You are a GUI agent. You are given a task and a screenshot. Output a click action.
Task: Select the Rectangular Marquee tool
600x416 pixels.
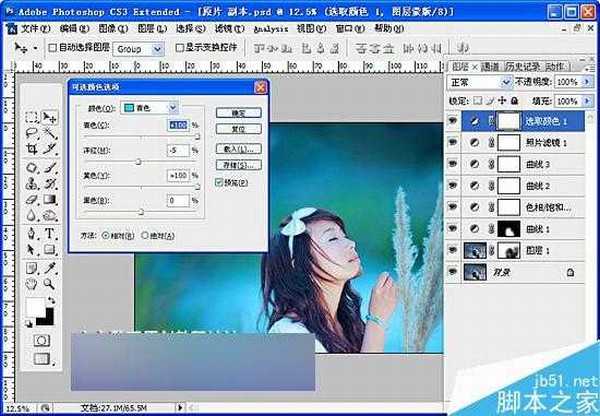(x=32, y=117)
